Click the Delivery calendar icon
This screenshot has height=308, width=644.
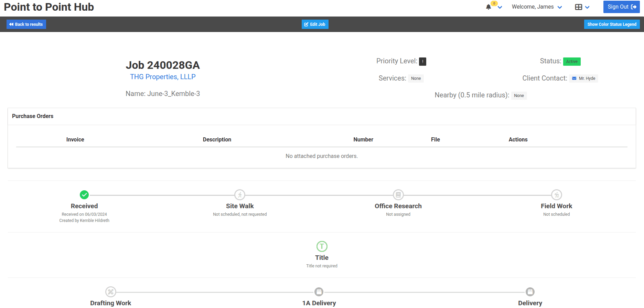click(530, 292)
